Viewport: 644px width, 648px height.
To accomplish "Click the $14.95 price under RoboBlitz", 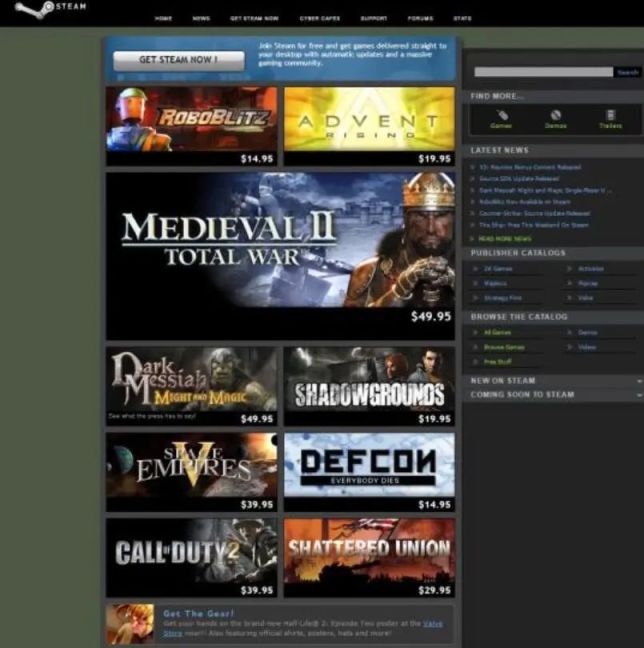I will click(x=257, y=159).
